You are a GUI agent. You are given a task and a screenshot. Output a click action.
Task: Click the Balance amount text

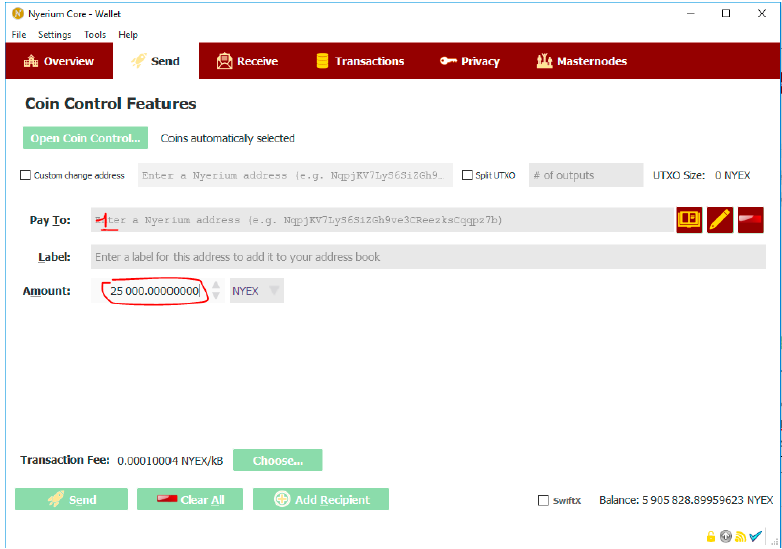coord(686,500)
